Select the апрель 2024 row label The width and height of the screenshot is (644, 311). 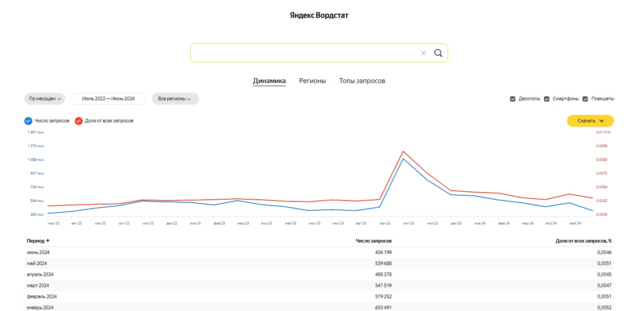[40, 274]
